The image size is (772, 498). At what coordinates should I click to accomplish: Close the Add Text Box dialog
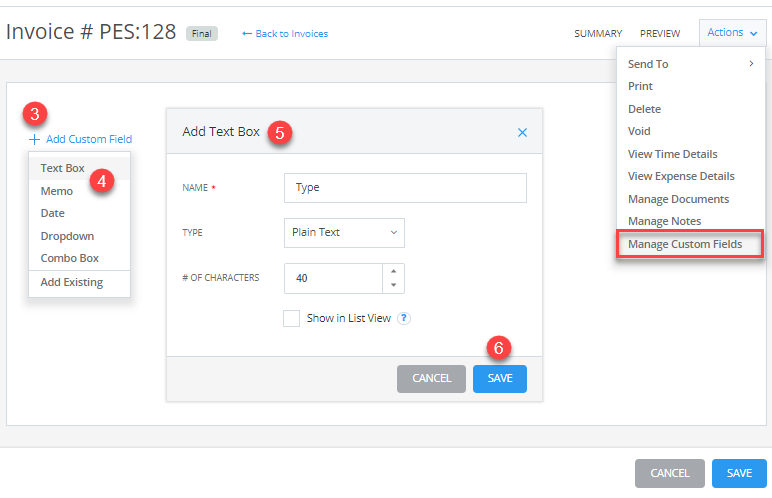coord(522,133)
